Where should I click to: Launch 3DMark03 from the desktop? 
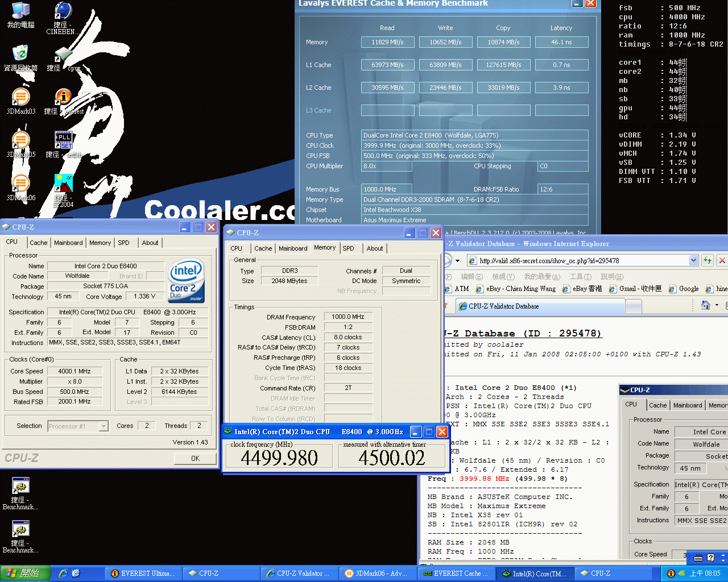coord(20,101)
